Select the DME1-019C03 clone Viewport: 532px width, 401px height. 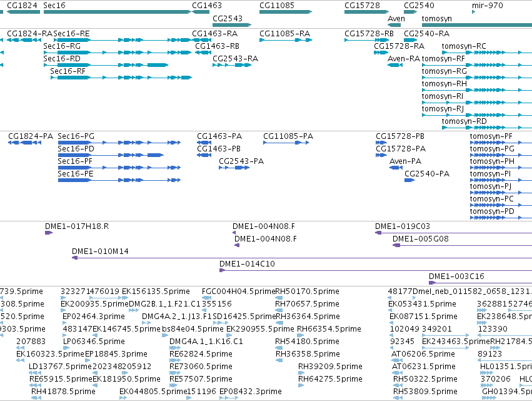453,233
